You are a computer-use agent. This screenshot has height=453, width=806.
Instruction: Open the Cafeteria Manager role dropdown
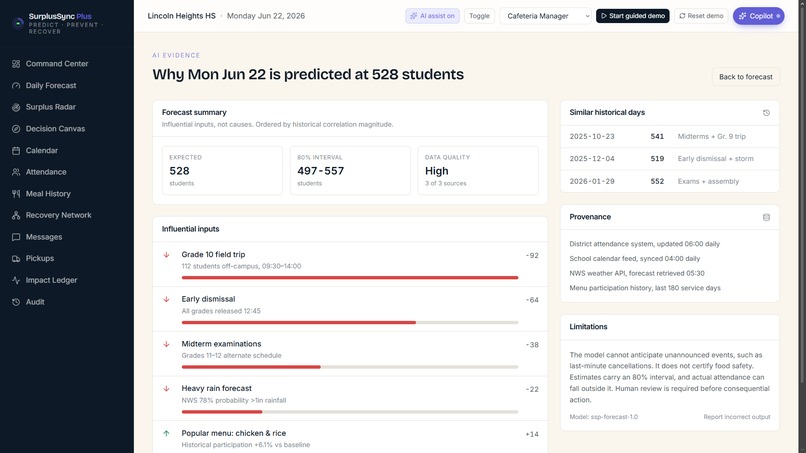(545, 16)
